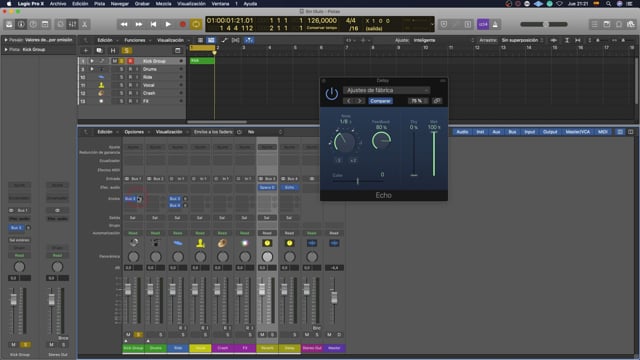Filter mixer by Aux channel strips

[x=496, y=132]
